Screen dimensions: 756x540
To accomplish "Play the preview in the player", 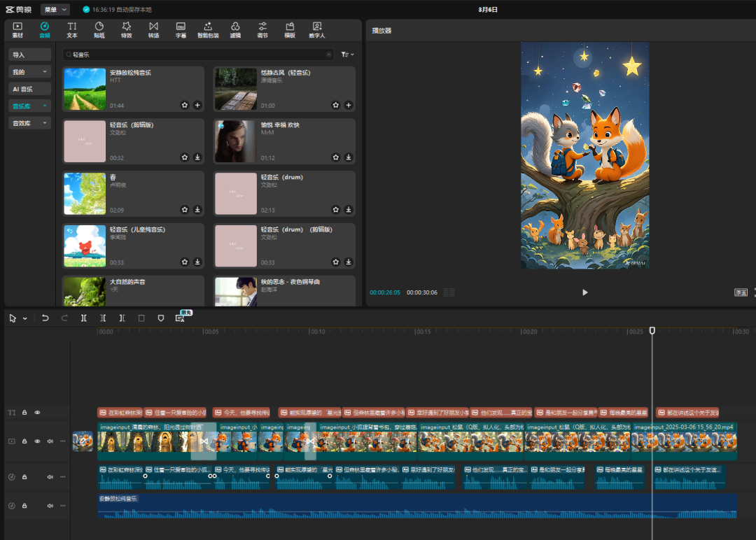I will coord(584,292).
